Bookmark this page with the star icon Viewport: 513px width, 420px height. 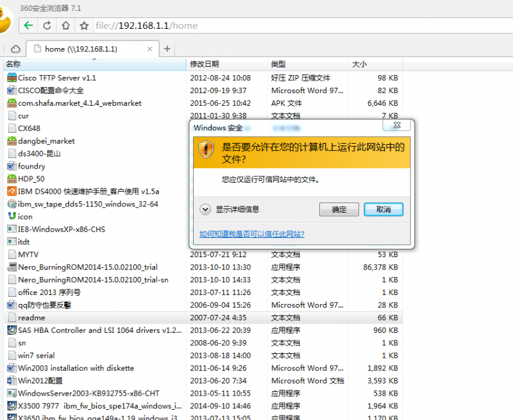85,26
